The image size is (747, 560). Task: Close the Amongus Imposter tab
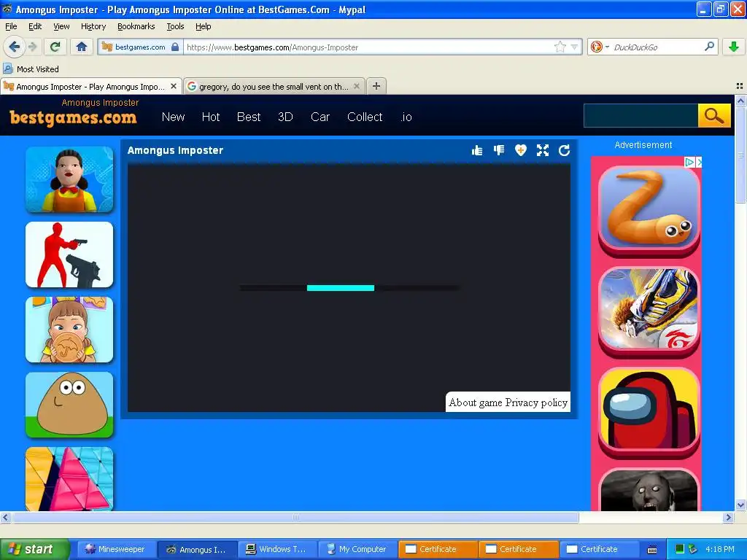pyautogui.click(x=174, y=86)
